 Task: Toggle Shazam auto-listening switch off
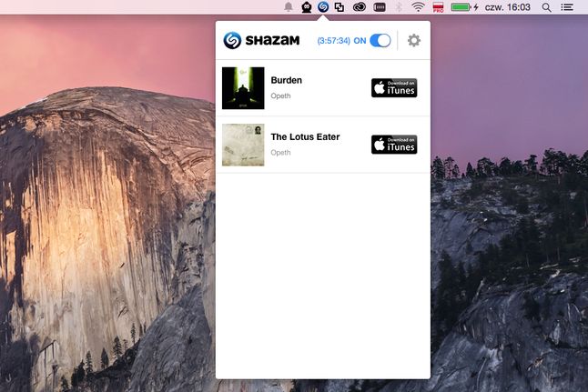380,41
